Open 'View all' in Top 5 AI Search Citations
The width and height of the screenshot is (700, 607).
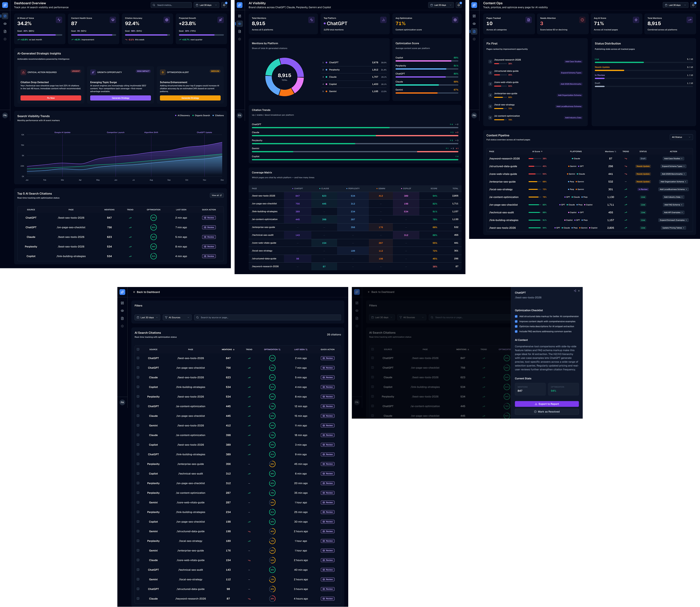(x=217, y=196)
